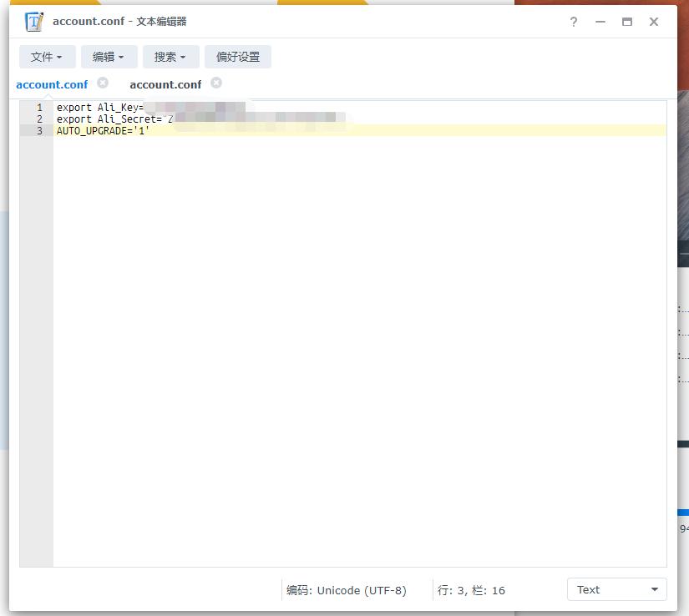This screenshot has width=689, height=616.
Task: Close the second account.conf tab via its X icon
Action: (x=215, y=83)
